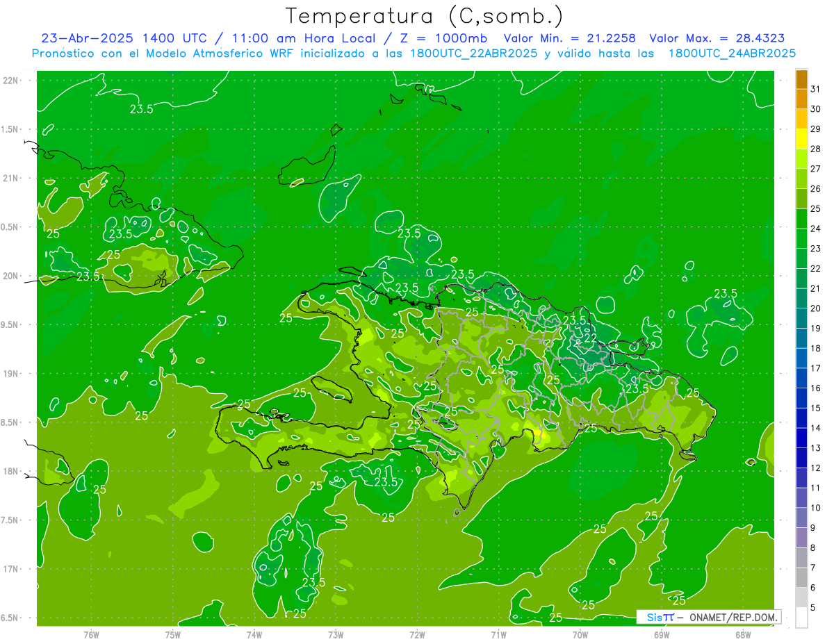This screenshot has height=644, width=834.
Task: Click the "28" value on the color scale
Action: (816, 149)
